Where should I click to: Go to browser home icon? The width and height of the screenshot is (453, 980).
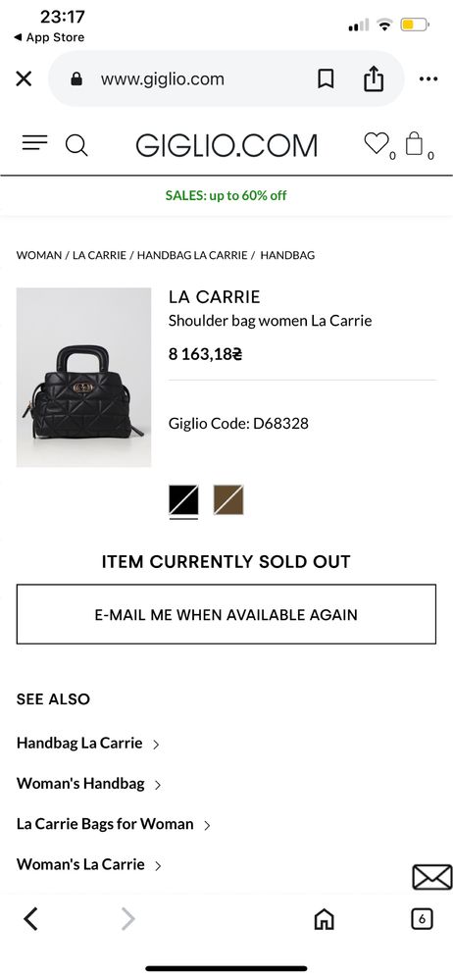[324, 919]
